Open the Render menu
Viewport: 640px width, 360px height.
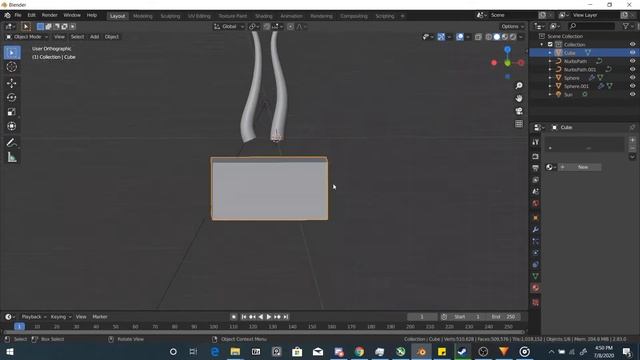pyautogui.click(x=49, y=15)
